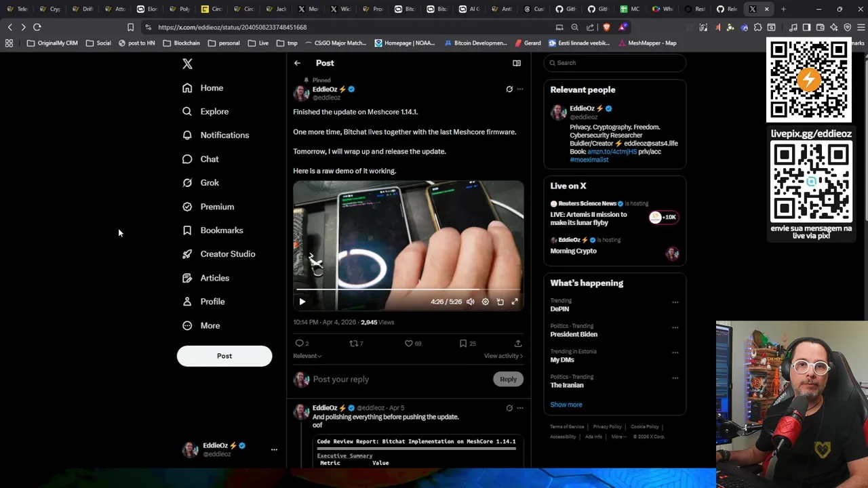The width and height of the screenshot is (868, 488).
Task: Open Notifications in the sidebar
Action: pos(216,136)
